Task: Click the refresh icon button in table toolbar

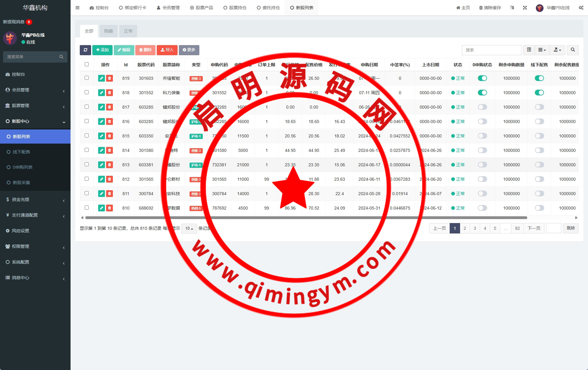Action: (85, 50)
